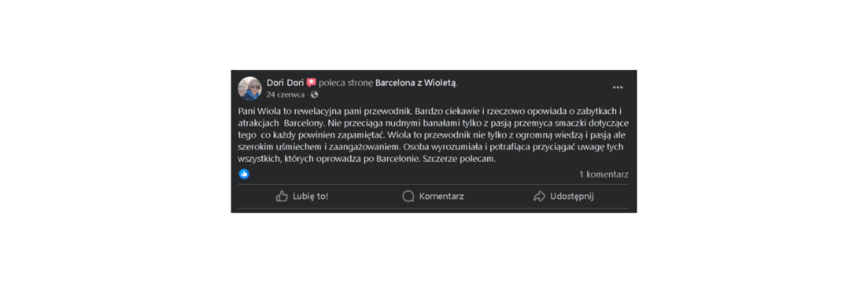Click the review text starting Pani Wiola

pos(316,111)
